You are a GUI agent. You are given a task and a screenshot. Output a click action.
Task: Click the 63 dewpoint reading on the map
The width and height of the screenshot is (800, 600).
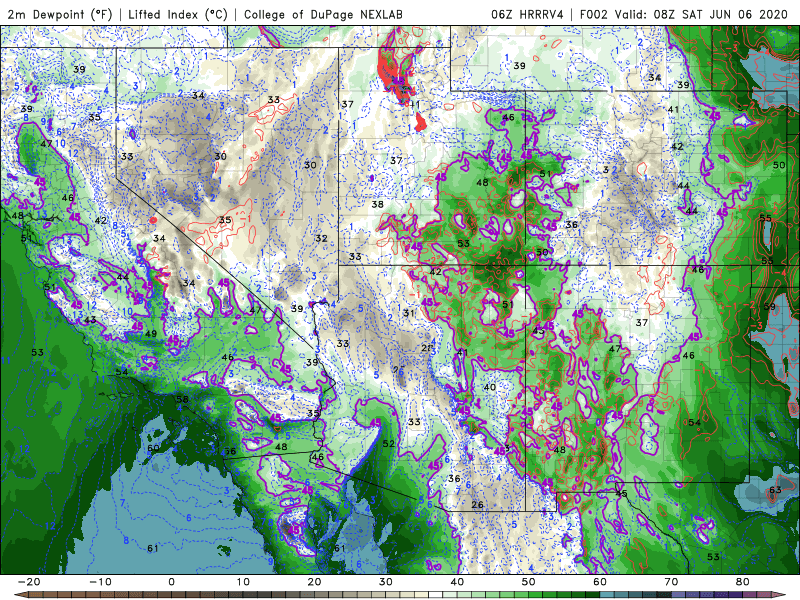[x=775, y=490]
